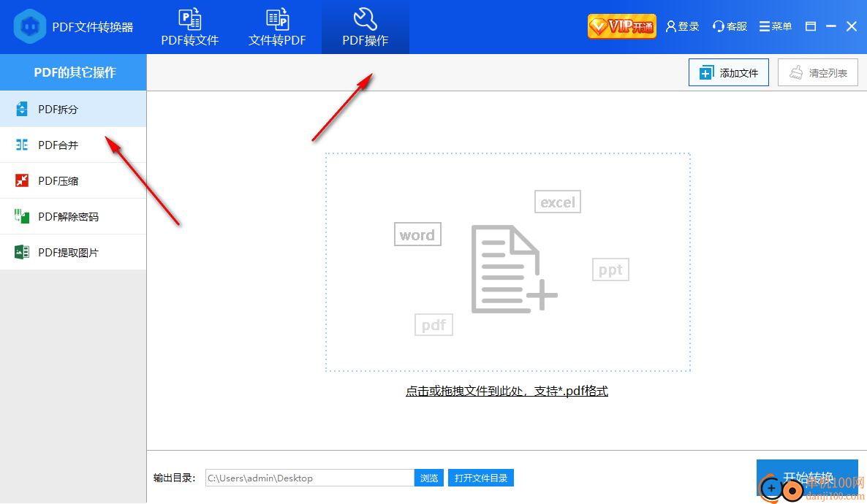Viewport: 867px width, 504px height.
Task: Click the PDF的其它操作 panel header
Action: click(73, 72)
